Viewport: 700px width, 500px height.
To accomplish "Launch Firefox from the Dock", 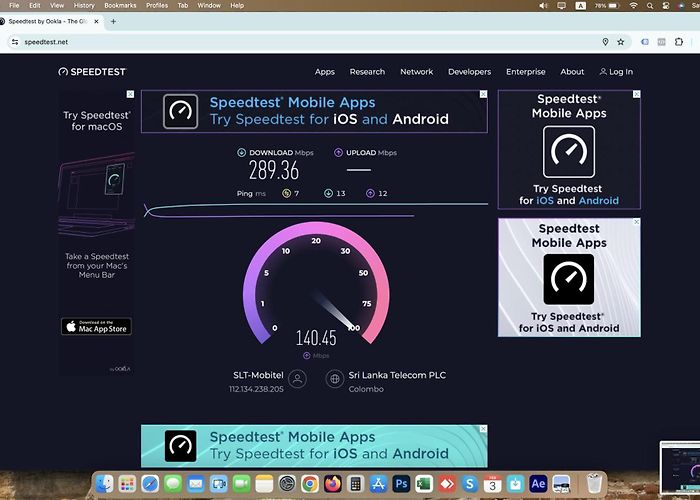I will (x=333, y=484).
